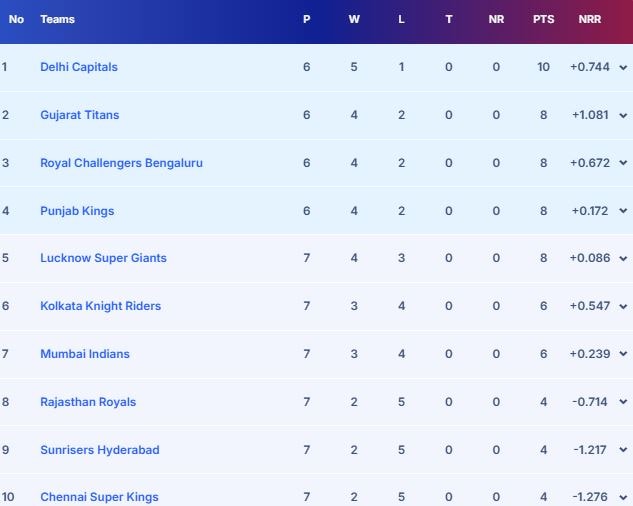Viewport: 633px width, 506px height.
Task: Click the Teams column header
Action: tap(57, 19)
